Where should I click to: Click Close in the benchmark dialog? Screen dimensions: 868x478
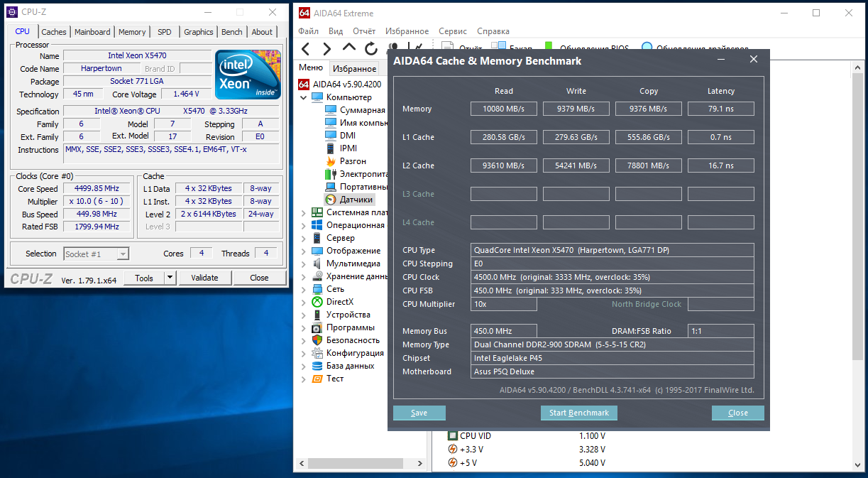pyautogui.click(x=738, y=413)
